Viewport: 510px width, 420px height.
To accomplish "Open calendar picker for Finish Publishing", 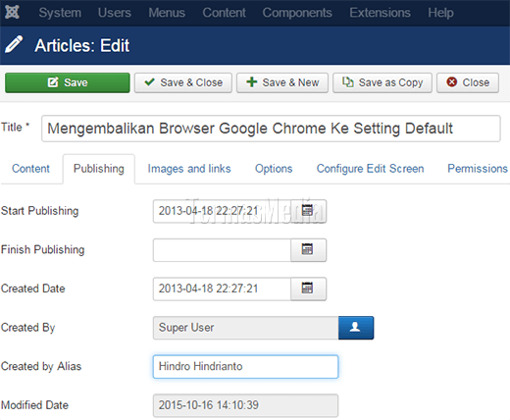I will pos(308,250).
